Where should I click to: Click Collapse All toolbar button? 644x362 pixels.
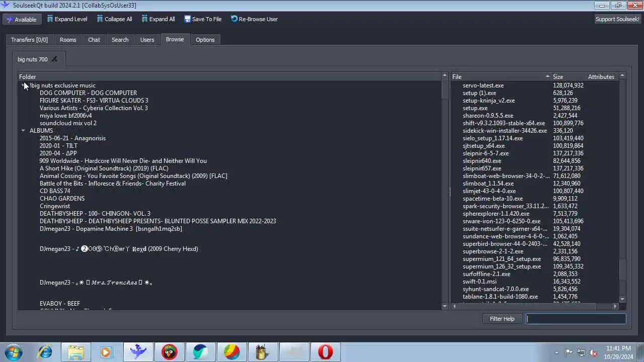[x=114, y=19]
